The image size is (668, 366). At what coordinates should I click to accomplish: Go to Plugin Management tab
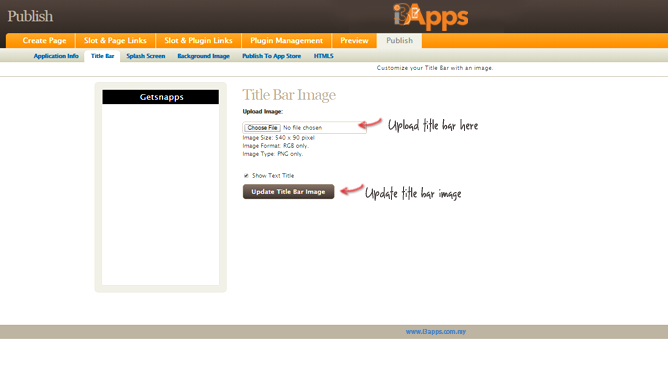286,41
